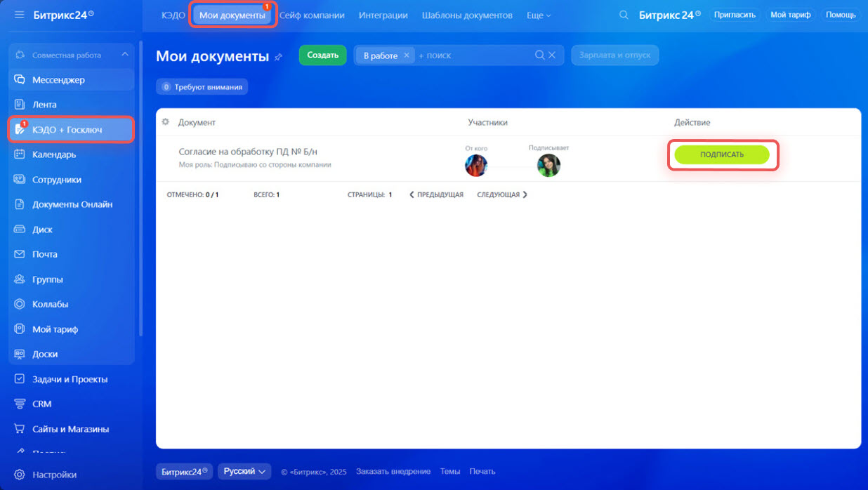Open table settings gear near Документ header
This screenshot has width=868, height=490.
[x=166, y=121]
